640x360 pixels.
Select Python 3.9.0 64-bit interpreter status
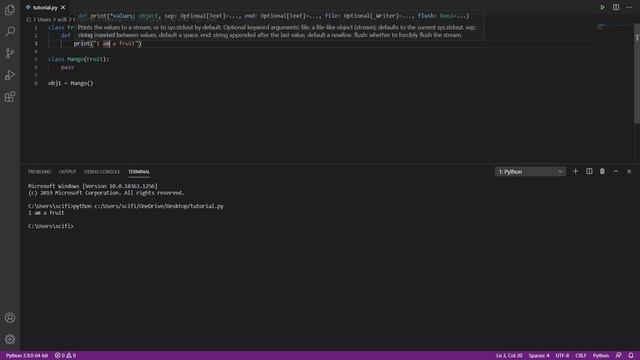pyautogui.click(x=27, y=356)
